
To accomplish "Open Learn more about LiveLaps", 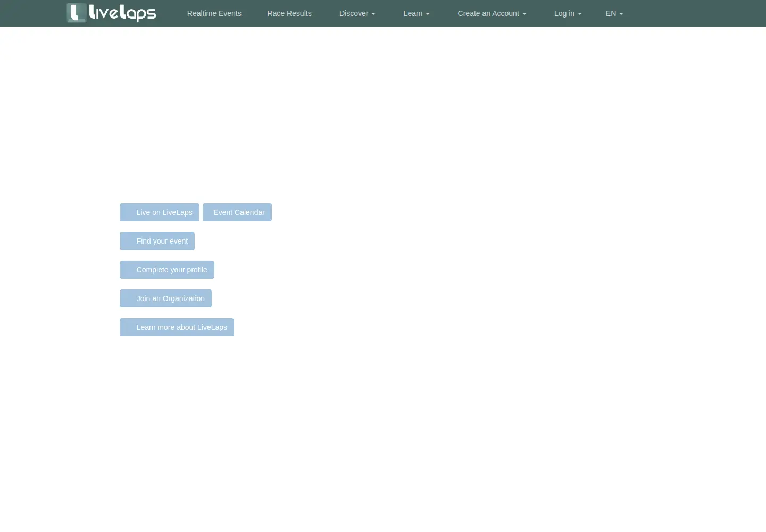I will coord(177,327).
